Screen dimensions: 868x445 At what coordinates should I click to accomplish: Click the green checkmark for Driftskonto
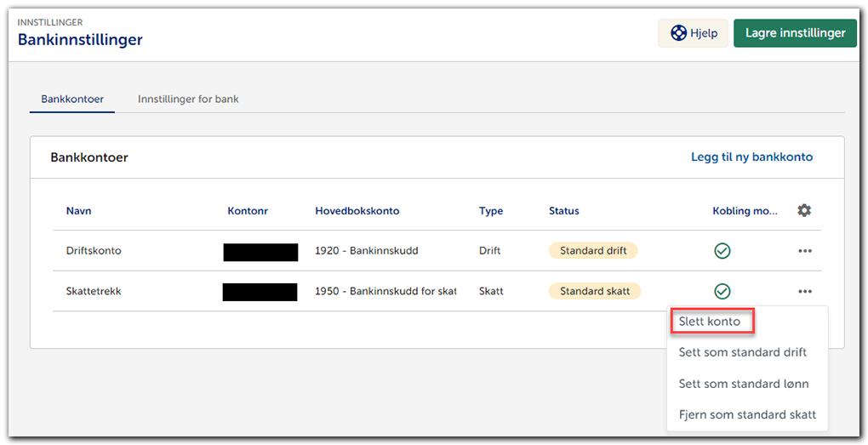722,251
